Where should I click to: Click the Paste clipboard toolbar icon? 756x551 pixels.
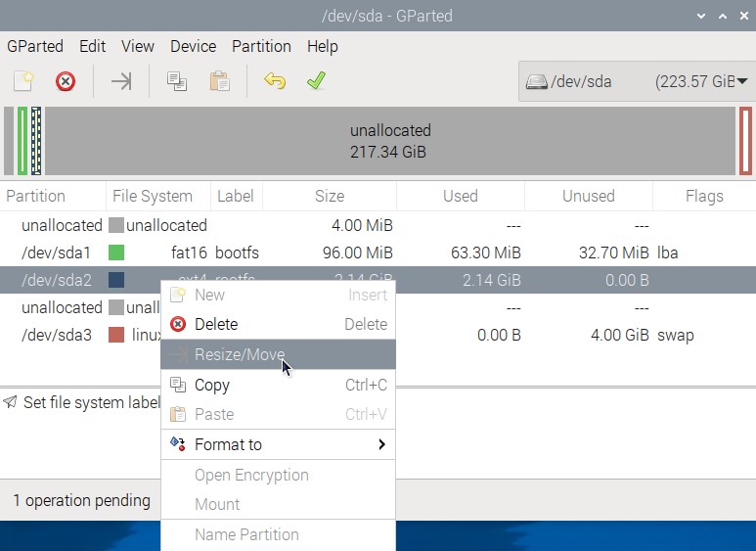tap(219, 81)
